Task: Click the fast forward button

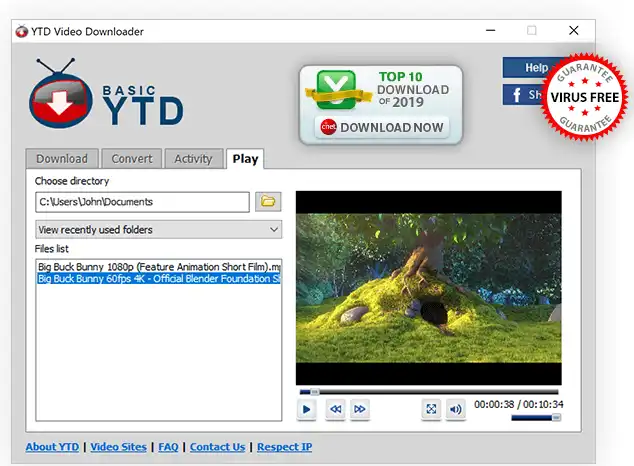Action: point(360,409)
